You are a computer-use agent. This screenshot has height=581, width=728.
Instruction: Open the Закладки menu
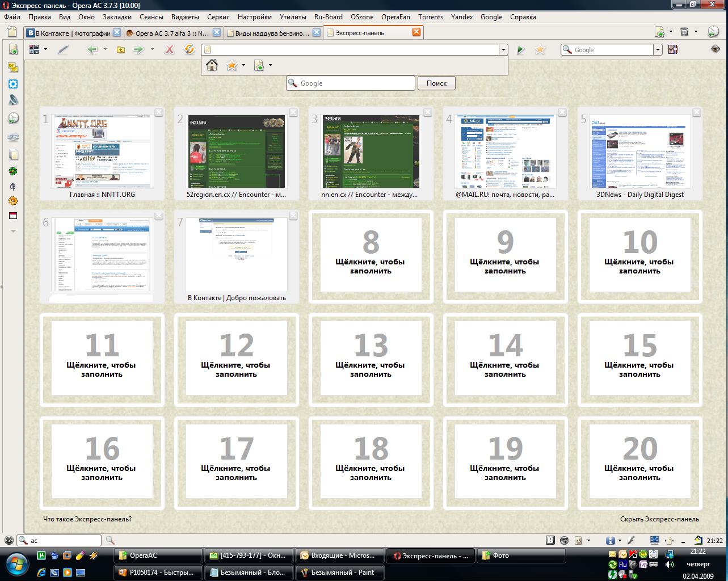[x=117, y=17]
